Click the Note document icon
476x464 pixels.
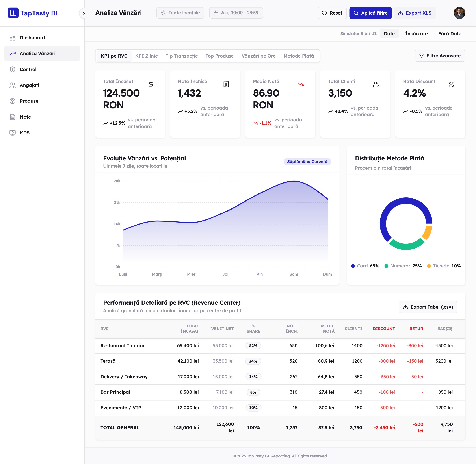[12, 117]
